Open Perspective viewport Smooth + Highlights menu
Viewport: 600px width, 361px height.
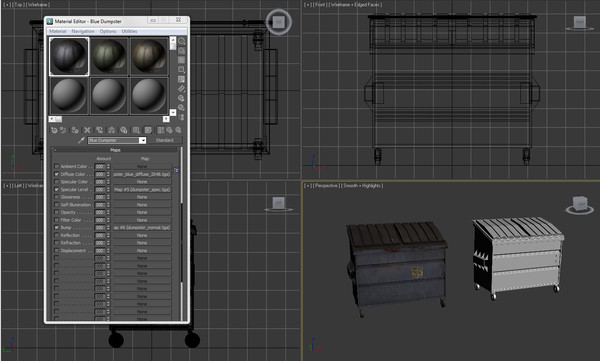click(362, 186)
